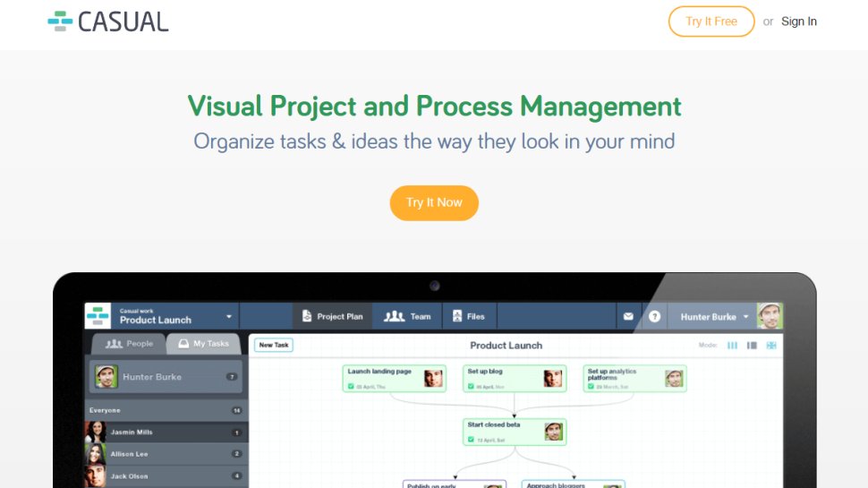Viewport: 868px width, 488px height.
Task: Select the My Tasks tab
Action: pos(203,344)
